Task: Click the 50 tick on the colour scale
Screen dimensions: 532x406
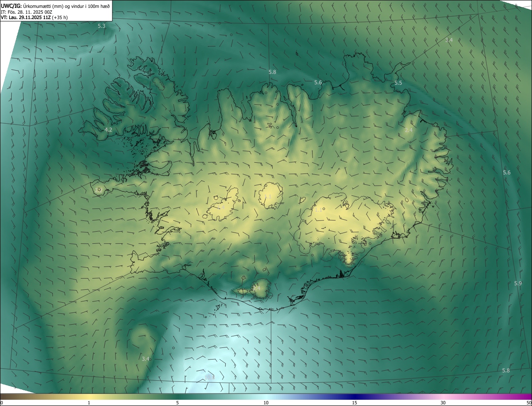Action: coord(529,403)
